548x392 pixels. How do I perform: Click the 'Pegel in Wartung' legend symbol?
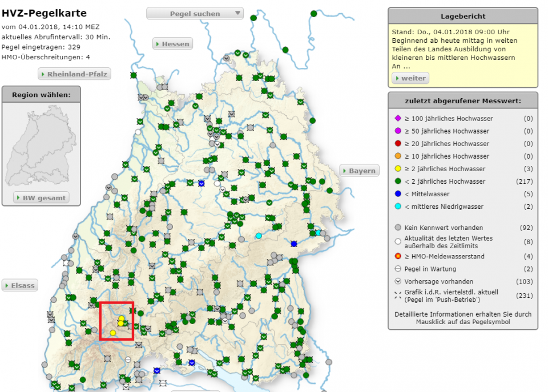pyautogui.click(x=398, y=269)
